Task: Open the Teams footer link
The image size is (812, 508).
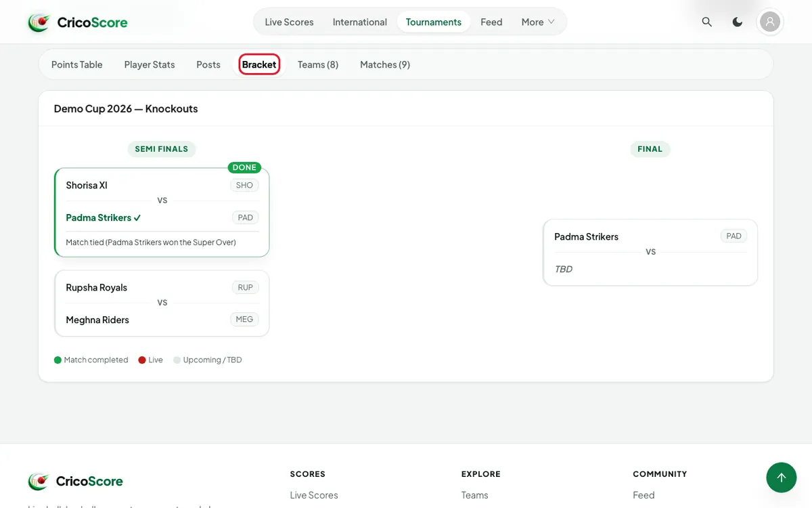Action: (x=475, y=495)
